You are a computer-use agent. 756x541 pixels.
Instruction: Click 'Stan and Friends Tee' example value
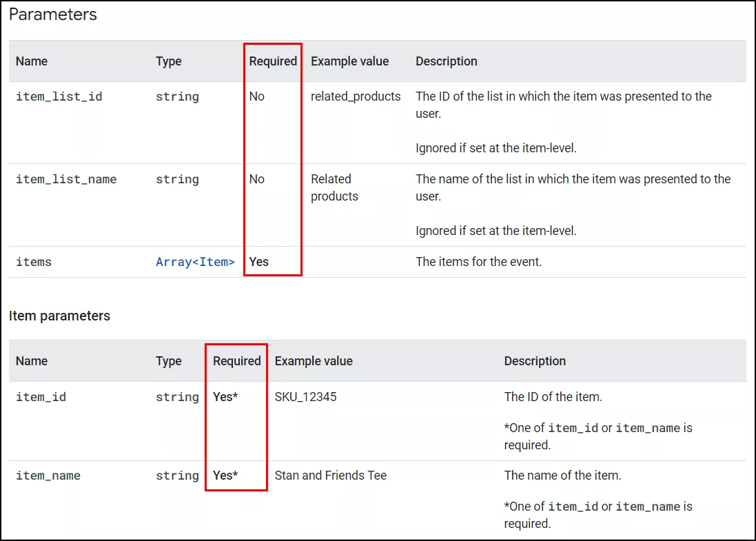(x=331, y=476)
